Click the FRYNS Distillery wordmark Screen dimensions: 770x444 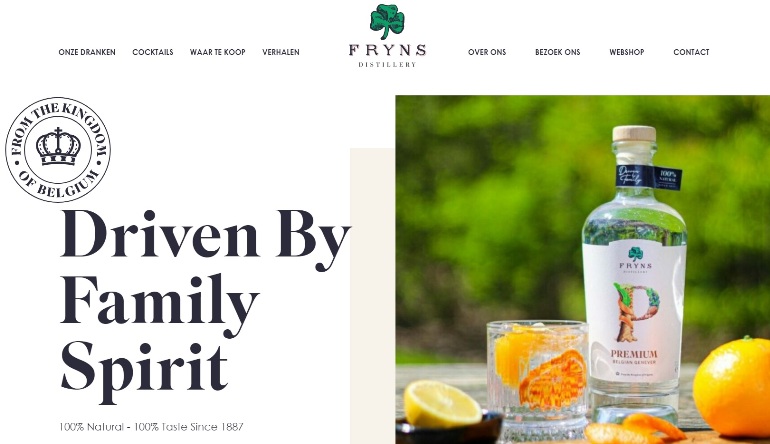pyautogui.click(x=387, y=56)
